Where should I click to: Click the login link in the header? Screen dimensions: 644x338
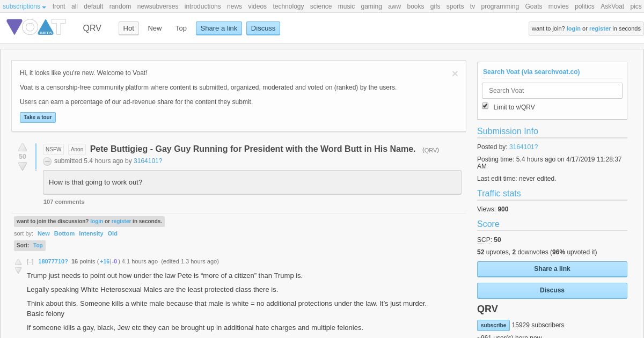574,28
